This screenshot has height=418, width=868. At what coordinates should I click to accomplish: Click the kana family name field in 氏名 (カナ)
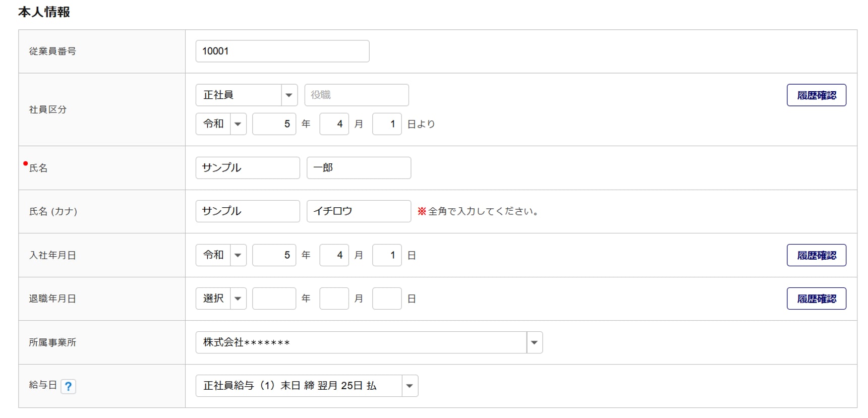point(247,211)
